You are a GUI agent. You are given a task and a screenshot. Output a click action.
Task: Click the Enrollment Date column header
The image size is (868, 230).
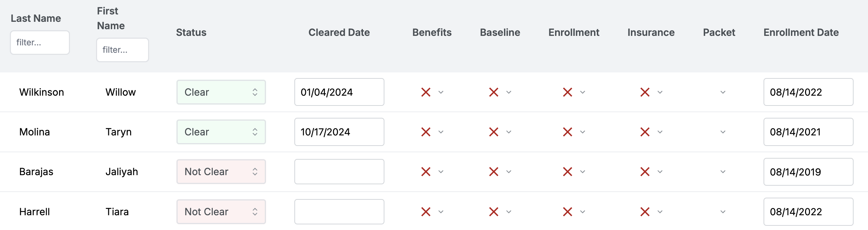pyautogui.click(x=801, y=32)
